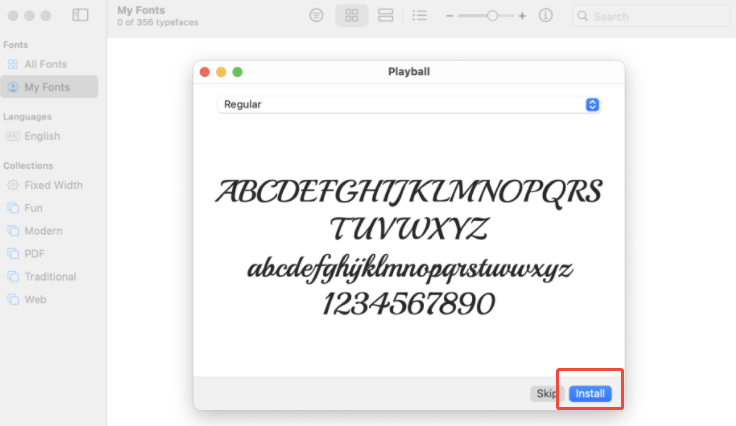Open the PDF collection
This screenshot has width=736, height=426.
point(49,254)
